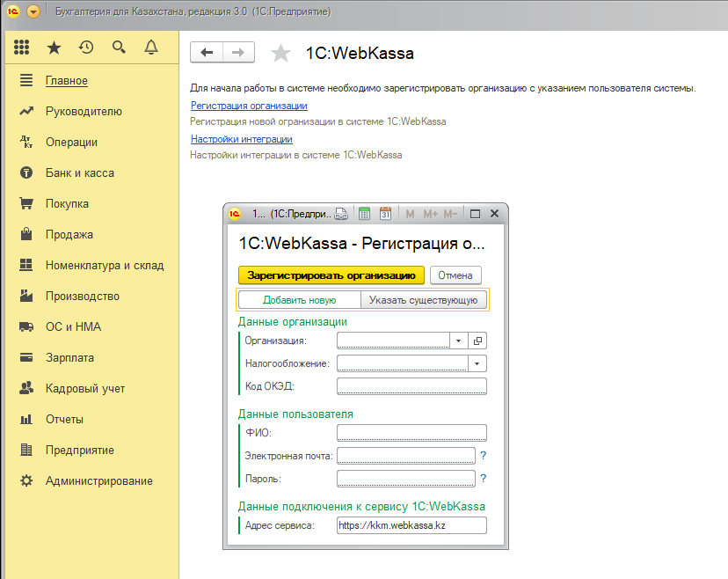The height and width of the screenshot is (579, 728).
Task: Click the Электронная почта input field
Action: [x=406, y=456]
